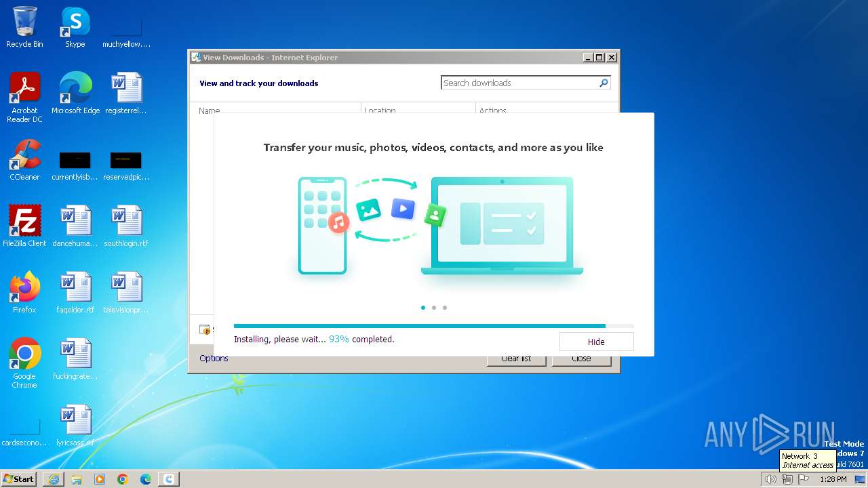Image resolution: width=868 pixels, height=488 pixels.
Task: Select the third carousel dot in installer
Action: pyautogui.click(x=445, y=308)
